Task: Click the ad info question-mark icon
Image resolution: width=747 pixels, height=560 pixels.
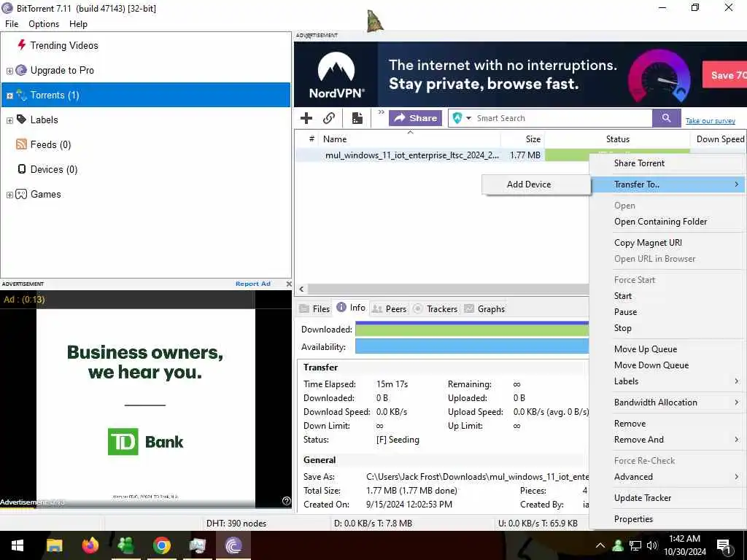Action: click(286, 500)
